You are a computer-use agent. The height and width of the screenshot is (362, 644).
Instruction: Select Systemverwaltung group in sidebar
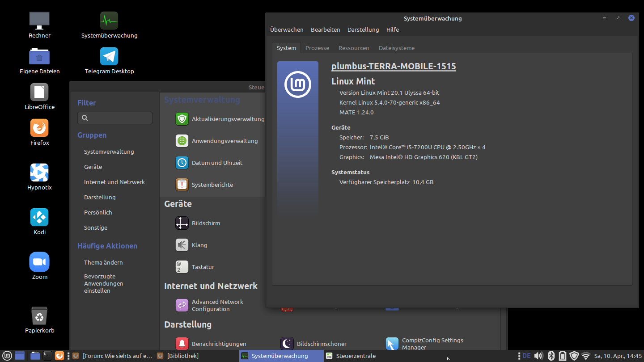[x=109, y=152]
